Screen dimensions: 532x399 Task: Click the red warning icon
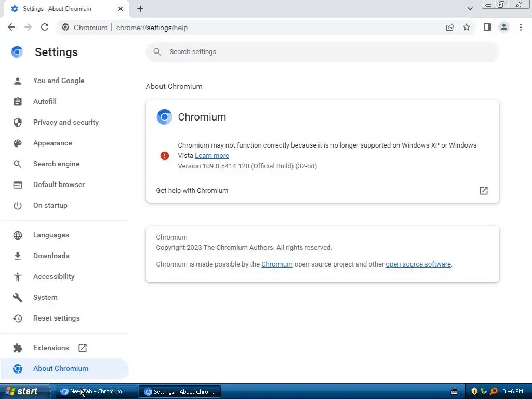pyautogui.click(x=165, y=156)
